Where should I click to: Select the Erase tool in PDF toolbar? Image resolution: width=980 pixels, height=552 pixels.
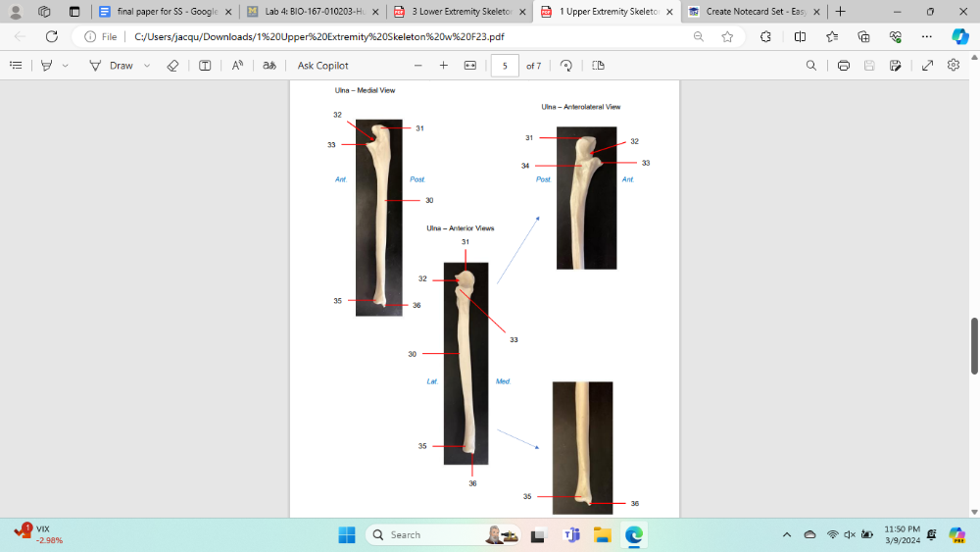pos(172,66)
